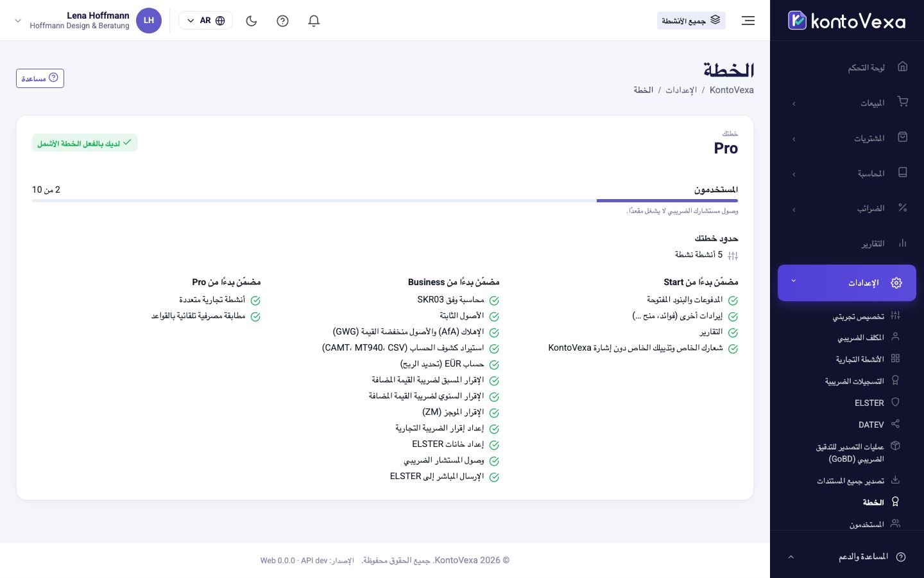
Task: Click the taxes percent icon
Action: click(x=903, y=208)
